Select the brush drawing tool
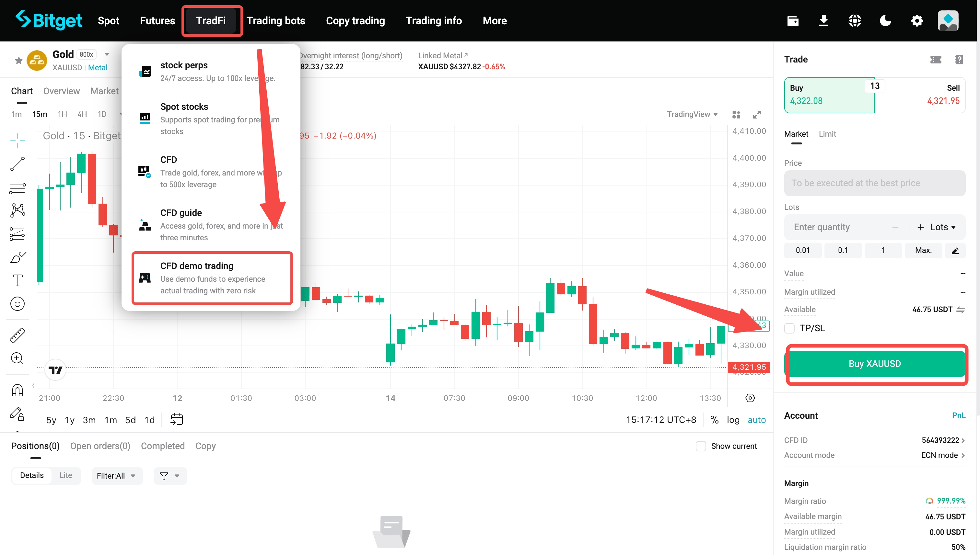This screenshot has height=555, width=980. click(17, 257)
